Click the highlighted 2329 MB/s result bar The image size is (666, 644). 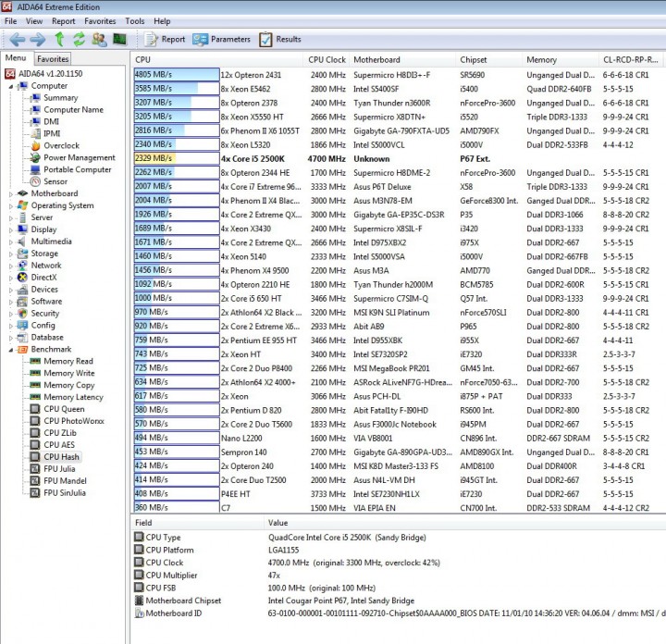[x=177, y=158]
